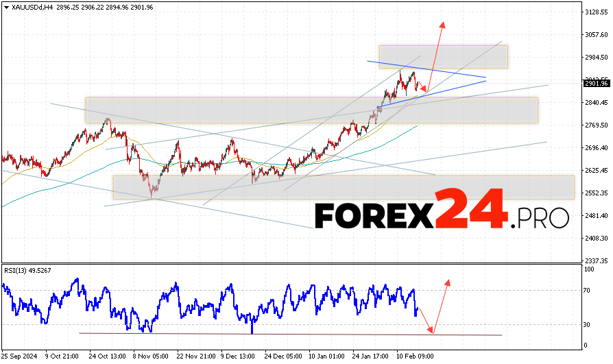Click the 10 Feb 09:00 date label
Screen dimensions: 613x364
(x=413, y=357)
